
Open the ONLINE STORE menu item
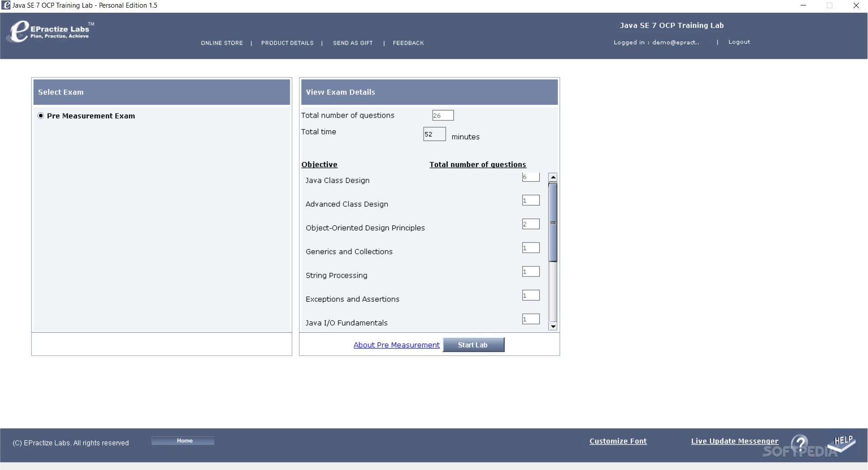point(222,43)
